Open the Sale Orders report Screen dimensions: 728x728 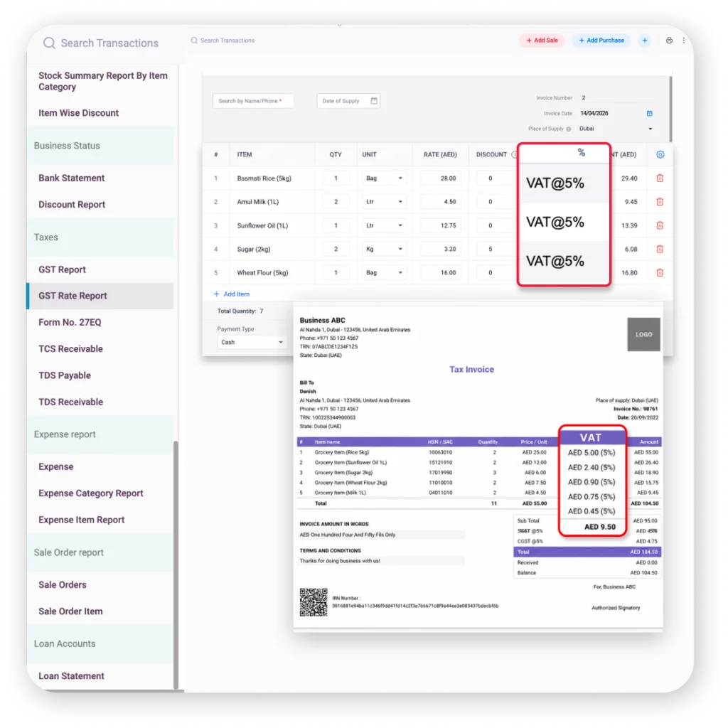pyautogui.click(x=63, y=584)
